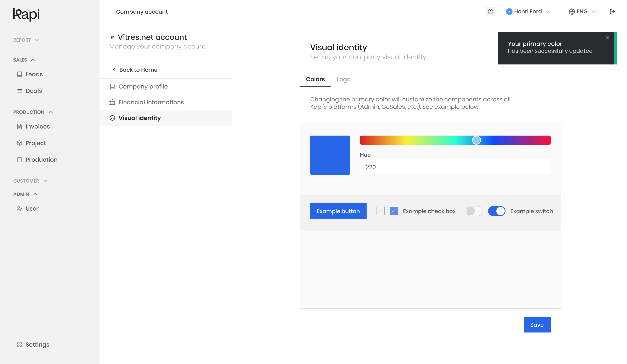Open the Henri Ford user dropdown
The height and width of the screenshot is (364, 627).
[528, 12]
